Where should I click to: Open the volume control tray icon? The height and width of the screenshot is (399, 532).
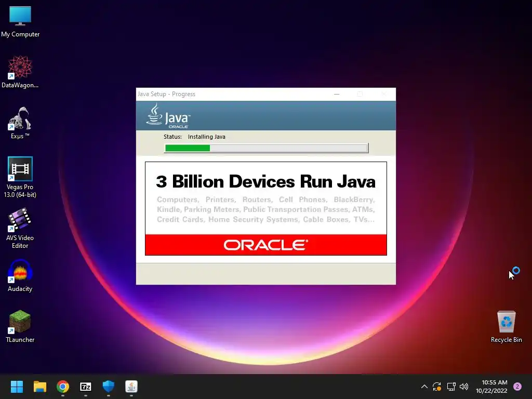pyautogui.click(x=464, y=387)
